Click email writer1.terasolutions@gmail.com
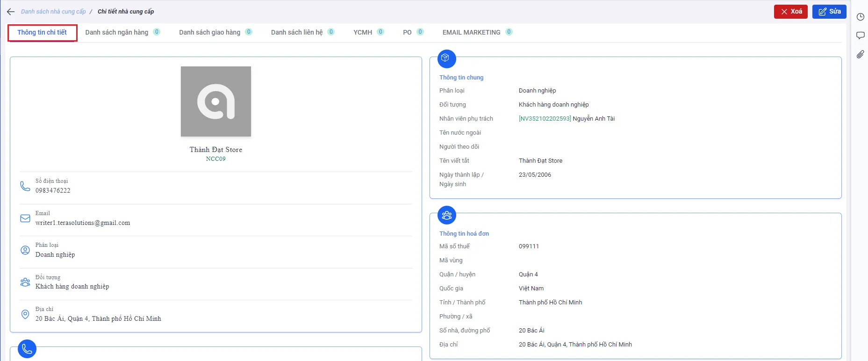Screen dimensions: 868x361 click(x=83, y=223)
